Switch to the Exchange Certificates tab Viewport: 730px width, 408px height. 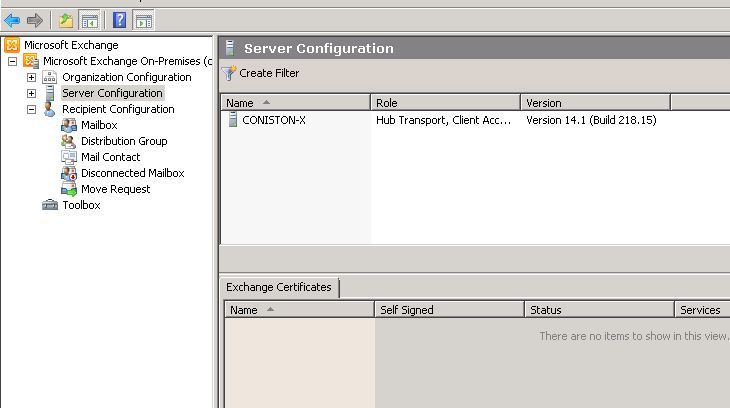(x=279, y=287)
